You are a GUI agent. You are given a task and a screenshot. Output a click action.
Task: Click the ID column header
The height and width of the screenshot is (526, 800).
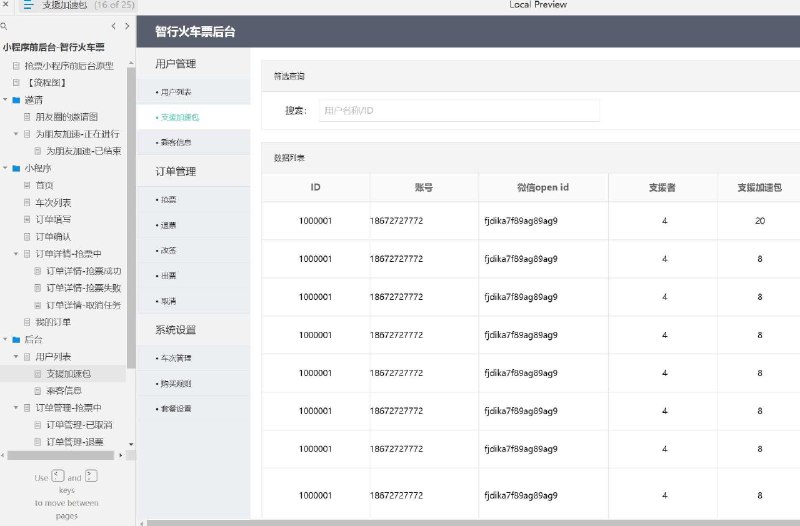coord(315,187)
